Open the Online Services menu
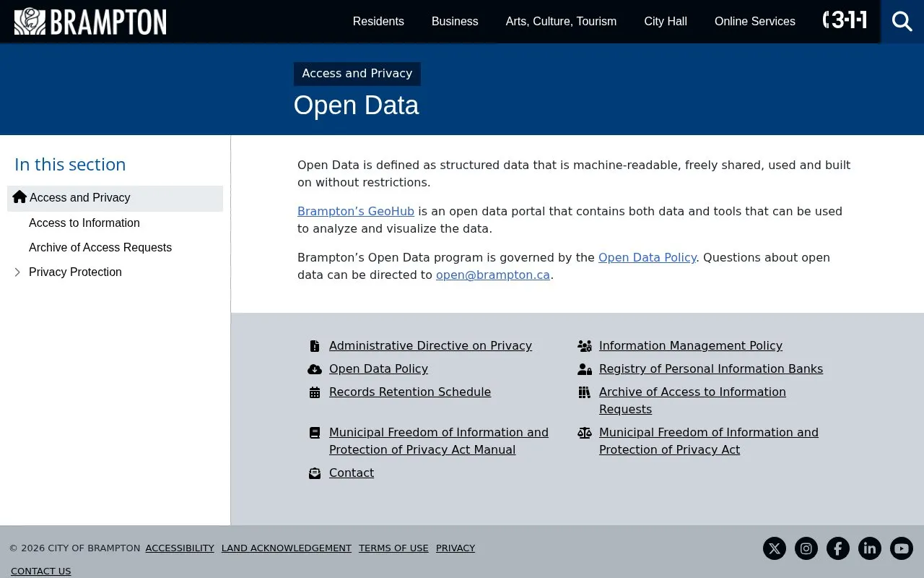 755,22
